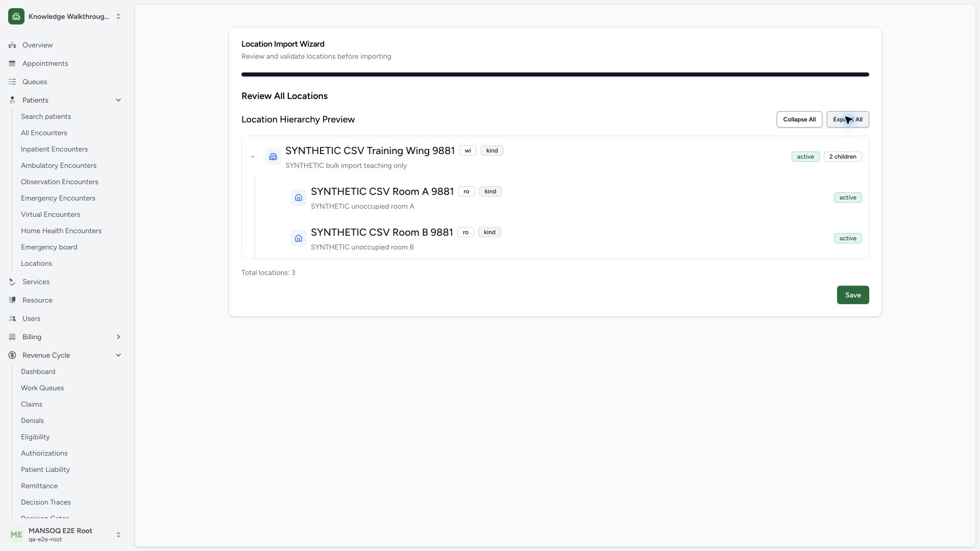Click the Training Wing building icon
980x551 pixels.
tap(273, 157)
